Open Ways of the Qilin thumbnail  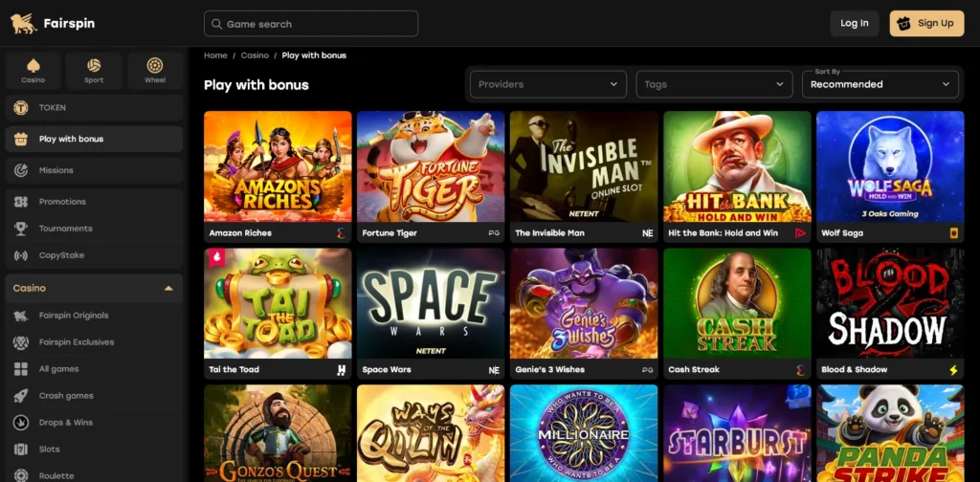click(x=431, y=433)
